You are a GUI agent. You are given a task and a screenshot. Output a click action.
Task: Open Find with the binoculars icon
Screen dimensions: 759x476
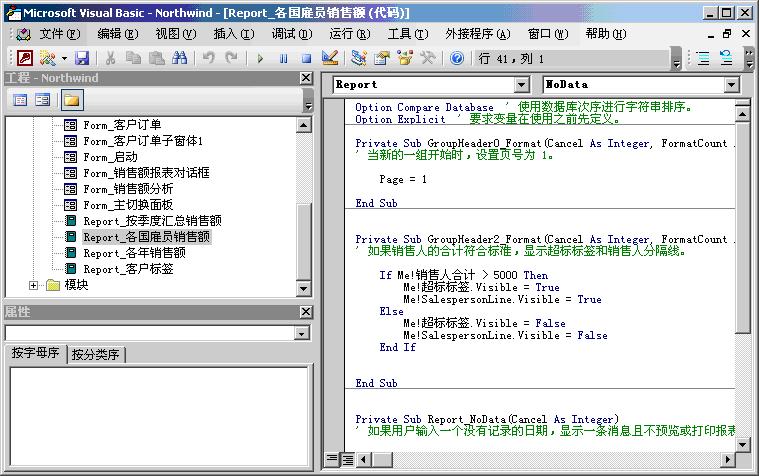pos(180,58)
